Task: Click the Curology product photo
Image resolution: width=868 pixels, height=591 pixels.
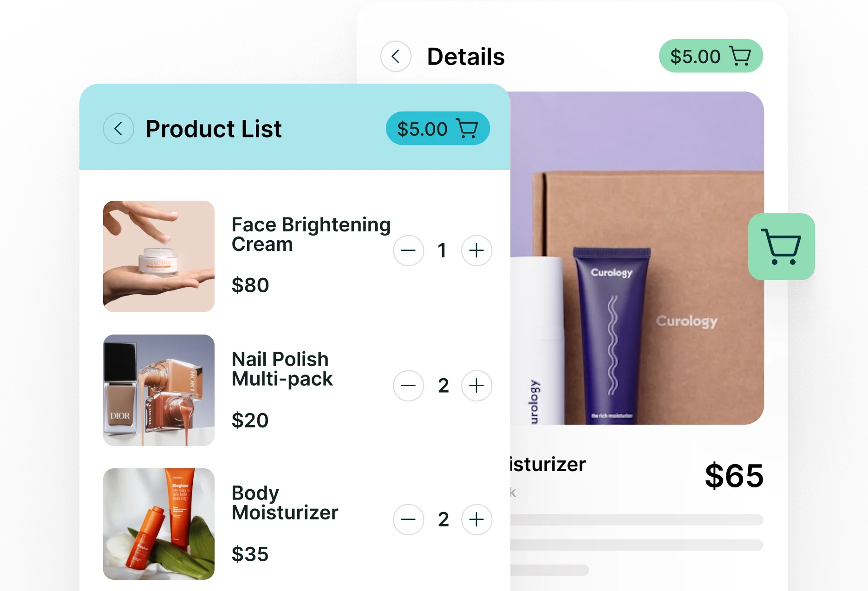Action: (x=637, y=258)
